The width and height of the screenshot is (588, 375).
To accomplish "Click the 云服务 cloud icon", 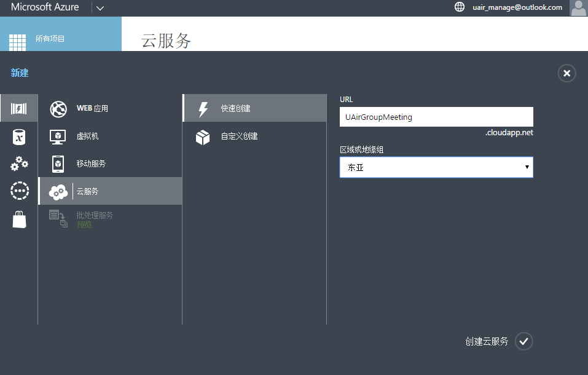I will [58, 191].
